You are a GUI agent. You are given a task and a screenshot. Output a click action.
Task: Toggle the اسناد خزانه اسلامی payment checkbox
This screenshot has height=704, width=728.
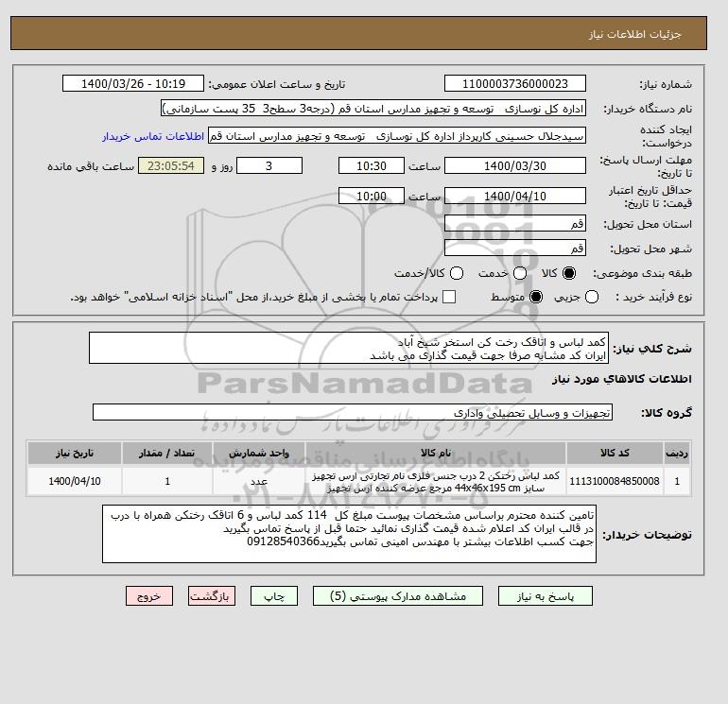(x=449, y=297)
